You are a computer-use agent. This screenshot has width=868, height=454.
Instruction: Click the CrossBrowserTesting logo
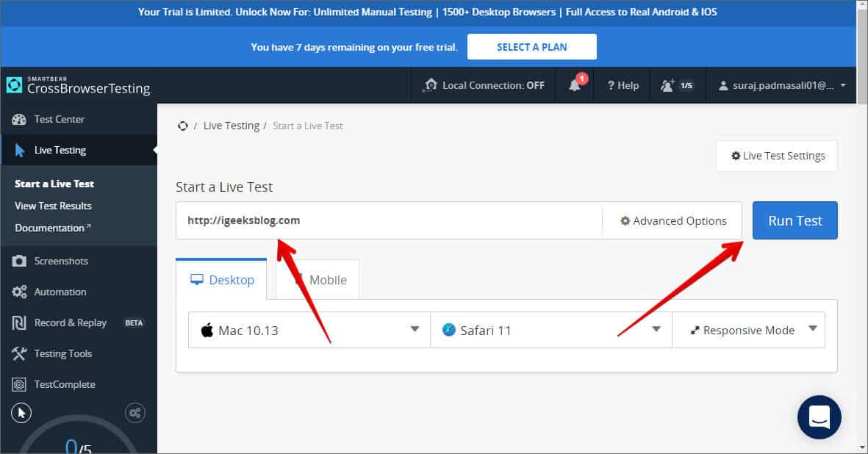[78, 86]
